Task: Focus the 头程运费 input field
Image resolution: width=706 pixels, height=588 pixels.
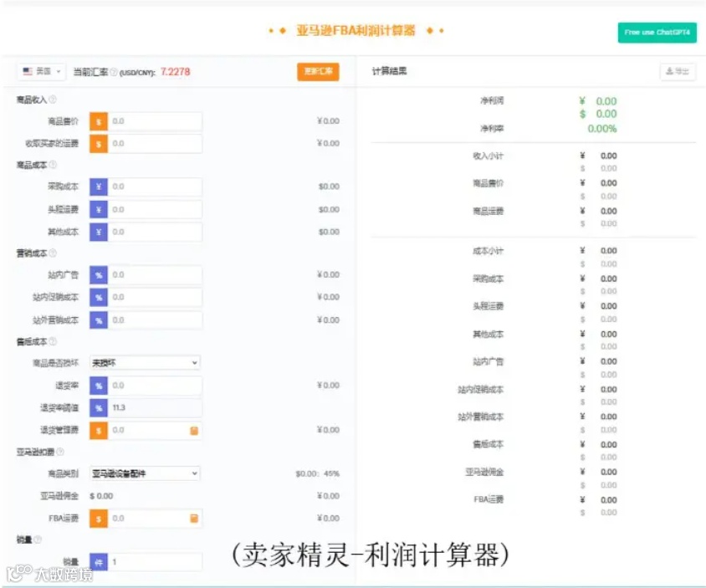Action: click(155, 210)
